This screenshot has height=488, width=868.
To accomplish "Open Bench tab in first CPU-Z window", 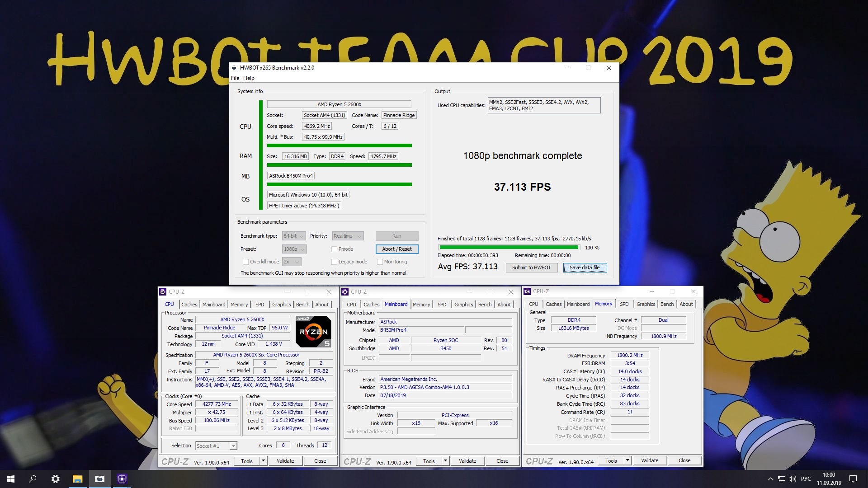I will click(302, 305).
